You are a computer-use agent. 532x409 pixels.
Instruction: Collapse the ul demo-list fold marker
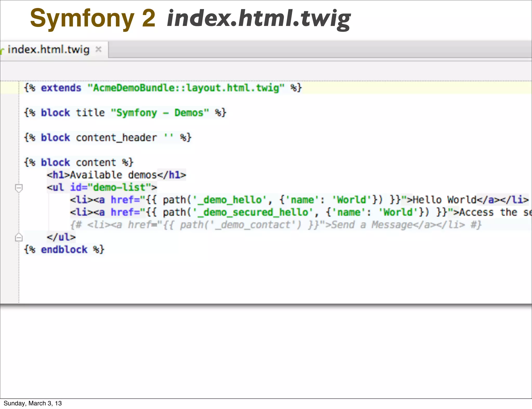(19, 188)
